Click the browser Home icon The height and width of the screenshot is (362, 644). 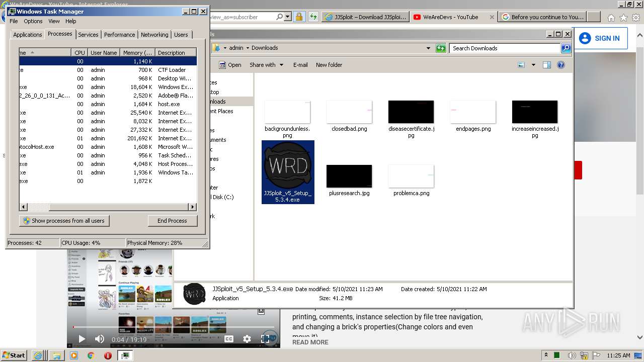coord(611,18)
